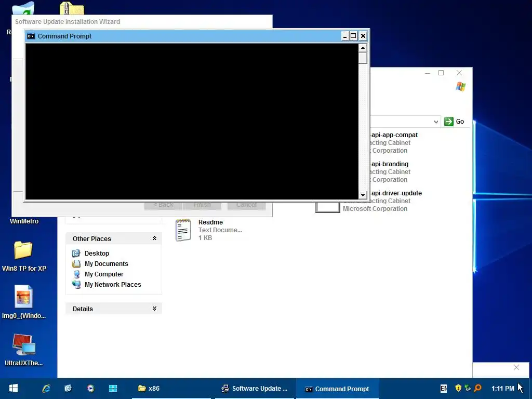Image resolution: width=532 pixels, height=399 pixels.
Task: Click the My Documents folder icon
Action: [76, 263]
